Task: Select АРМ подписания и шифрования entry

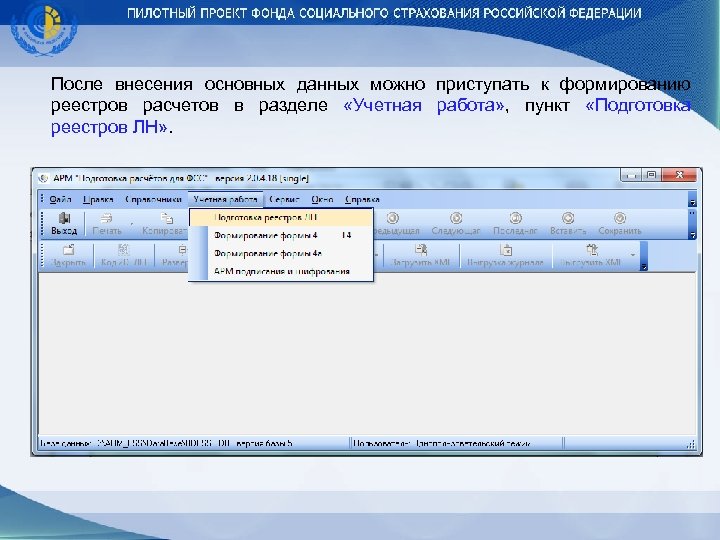Action: [x=281, y=271]
